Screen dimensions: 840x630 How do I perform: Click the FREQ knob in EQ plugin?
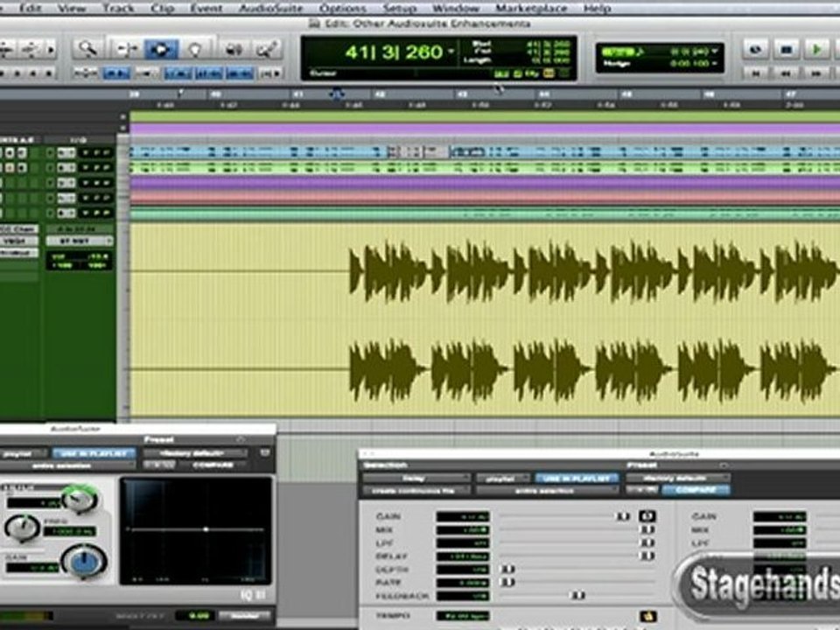[21, 528]
